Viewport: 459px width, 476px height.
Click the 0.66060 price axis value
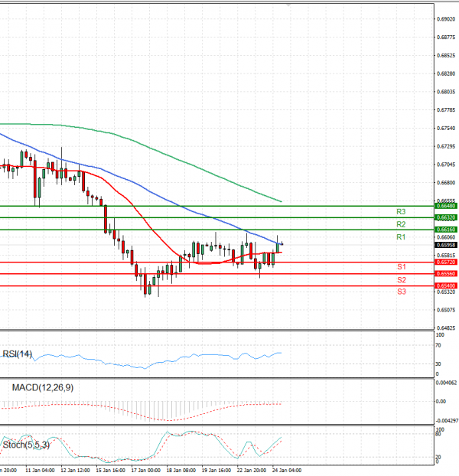pos(446,237)
